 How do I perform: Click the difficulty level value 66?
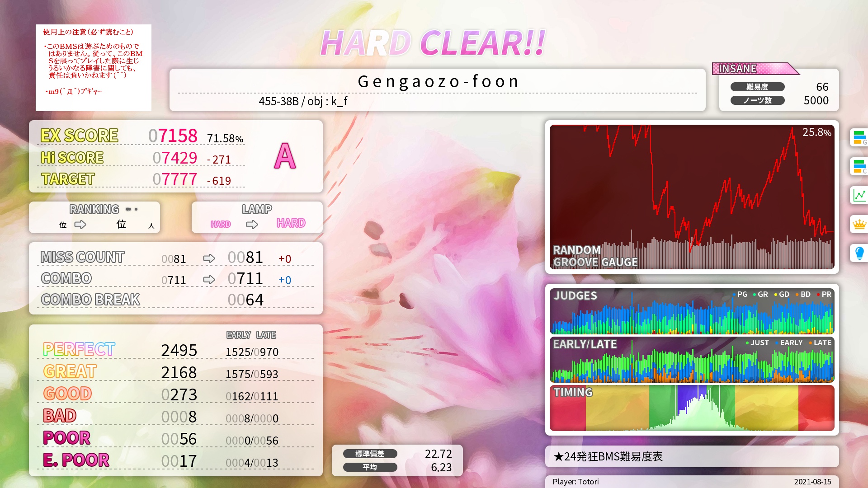point(822,87)
